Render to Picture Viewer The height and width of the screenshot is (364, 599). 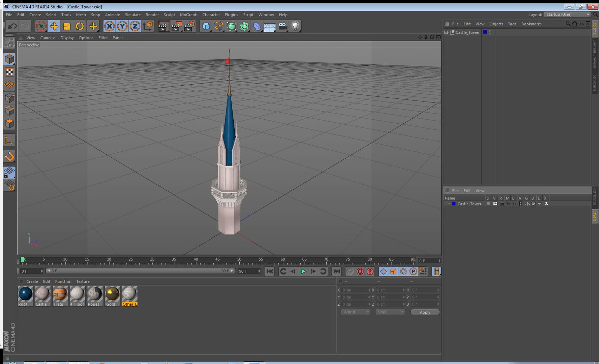[176, 26]
